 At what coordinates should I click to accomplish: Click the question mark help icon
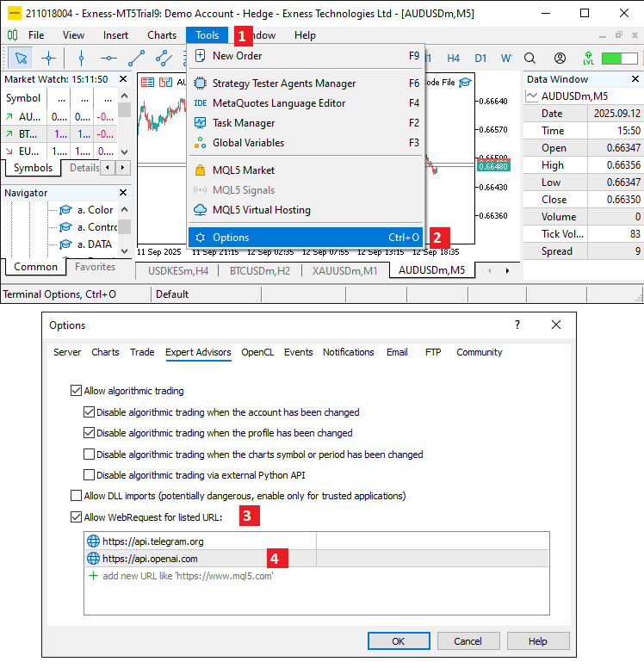(517, 325)
